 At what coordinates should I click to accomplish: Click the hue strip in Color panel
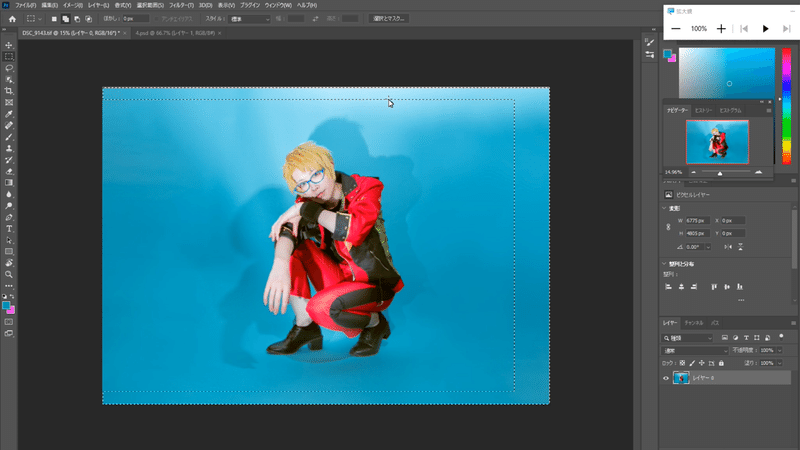787,106
